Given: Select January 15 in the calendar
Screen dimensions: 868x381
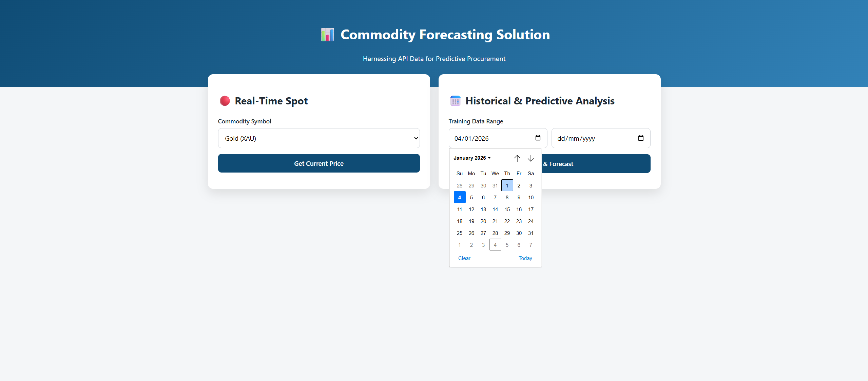Looking at the screenshot, I should [x=507, y=209].
